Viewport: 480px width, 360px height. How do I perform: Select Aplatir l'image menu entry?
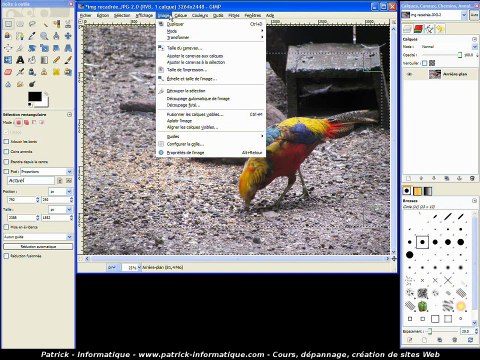pyautogui.click(x=211, y=121)
